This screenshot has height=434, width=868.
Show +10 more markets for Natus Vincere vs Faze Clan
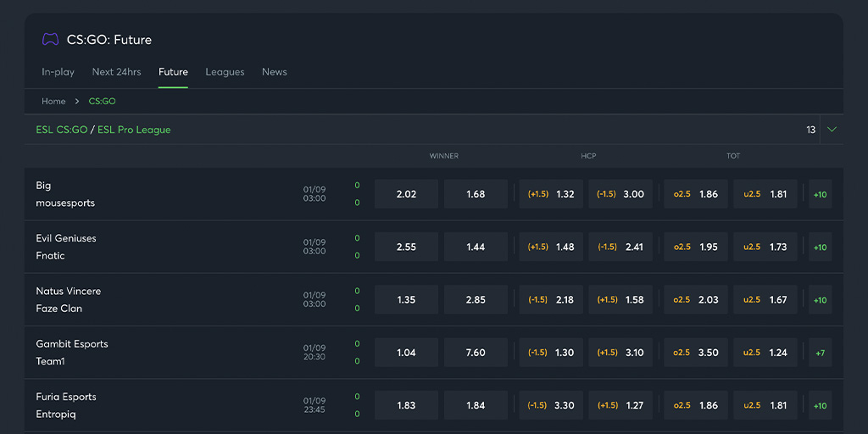pyautogui.click(x=820, y=299)
